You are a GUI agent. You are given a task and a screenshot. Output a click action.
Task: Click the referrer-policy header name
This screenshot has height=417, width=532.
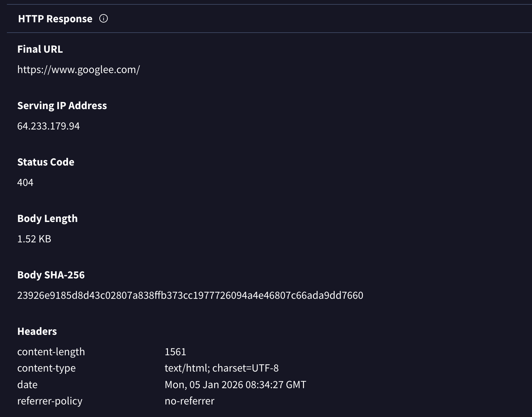[x=50, y=401]
